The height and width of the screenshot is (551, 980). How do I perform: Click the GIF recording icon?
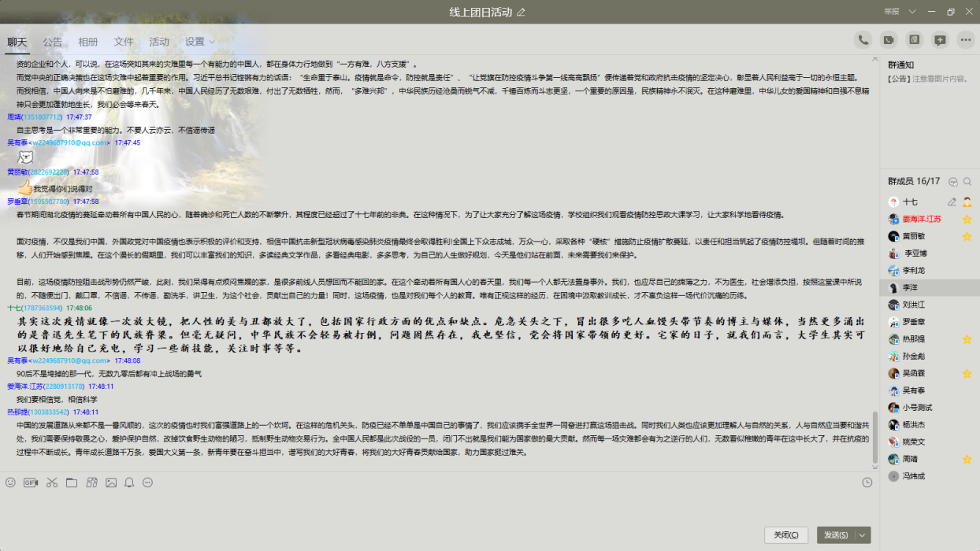pos(31,483)
